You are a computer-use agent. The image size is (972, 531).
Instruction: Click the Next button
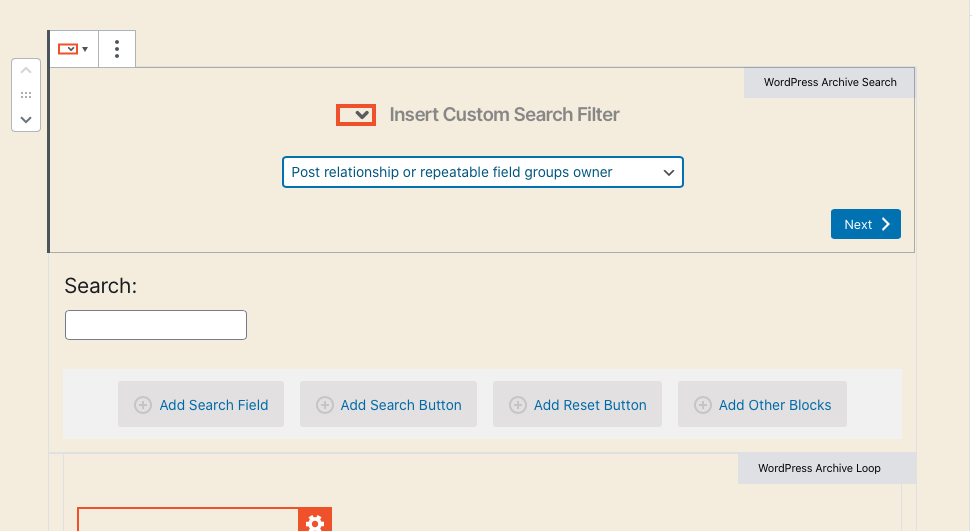coord(865,224)
